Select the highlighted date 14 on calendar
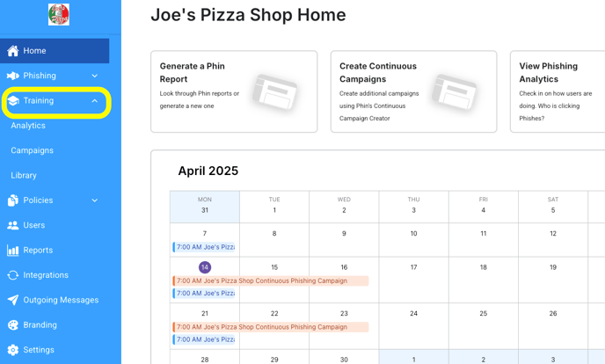 tap(205, 267)
